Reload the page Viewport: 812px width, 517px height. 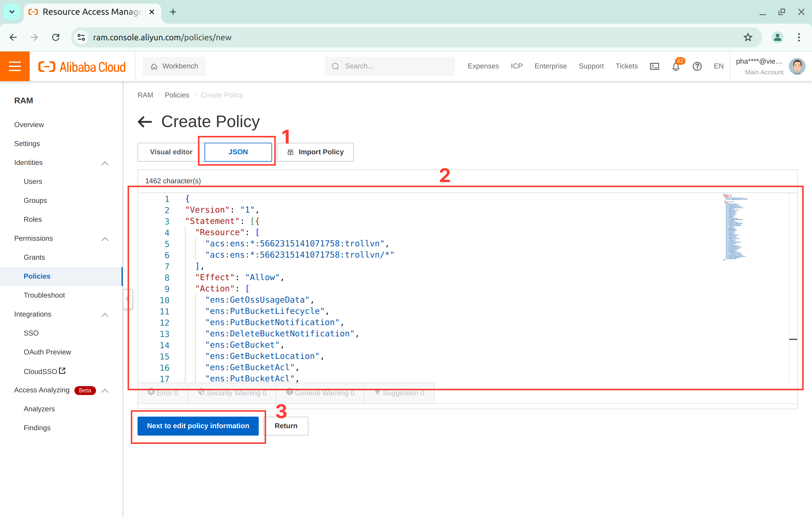(x=56, y=37)
